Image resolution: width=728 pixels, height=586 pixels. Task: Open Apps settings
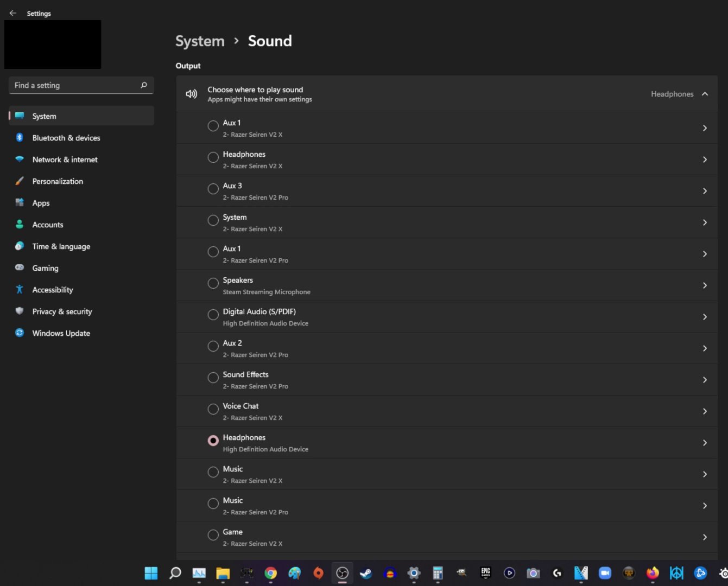pyautogui.click(x=81, y=203)
